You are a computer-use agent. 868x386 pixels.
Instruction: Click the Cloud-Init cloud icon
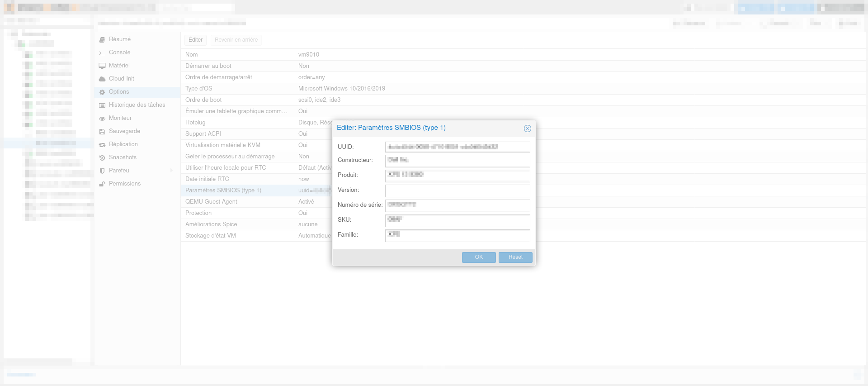[102, 79]
